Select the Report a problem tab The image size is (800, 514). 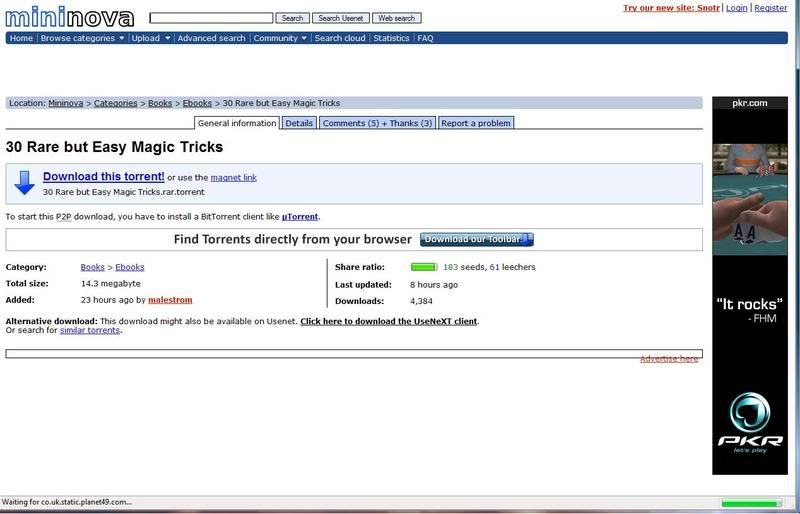[476, 123]
